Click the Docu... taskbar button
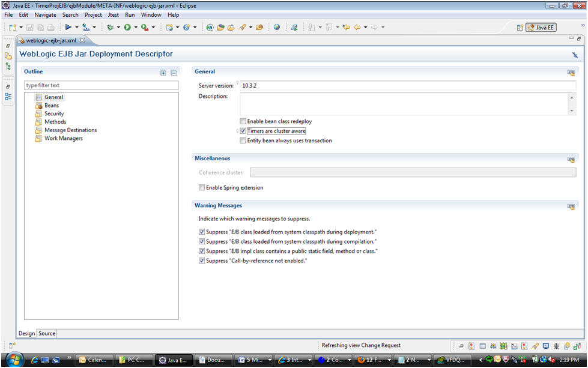This screenshot has height=368, width=588. 213,360
